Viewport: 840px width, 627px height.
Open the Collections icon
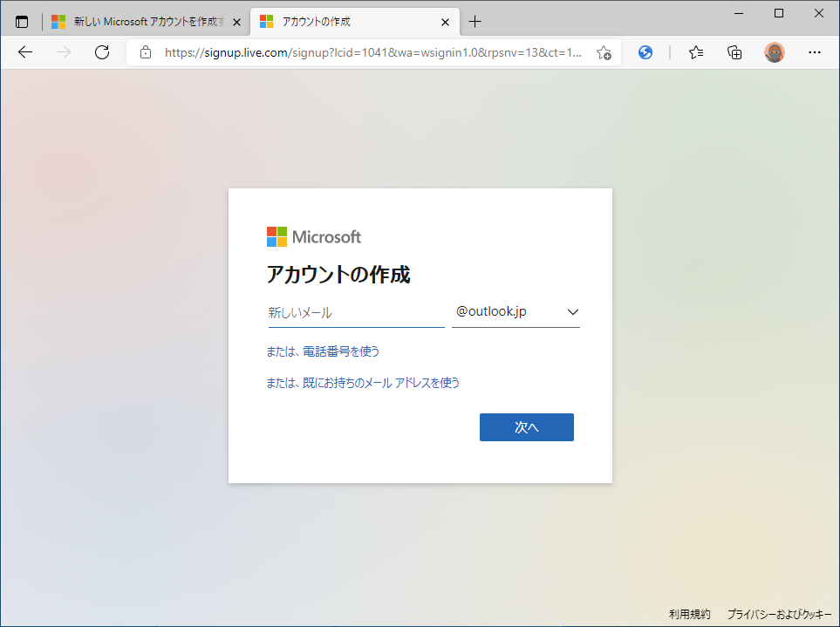point(734,52)
